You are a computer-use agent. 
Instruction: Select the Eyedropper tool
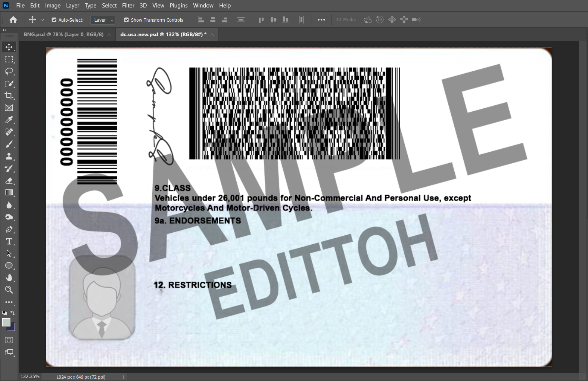tap(9, 120)
